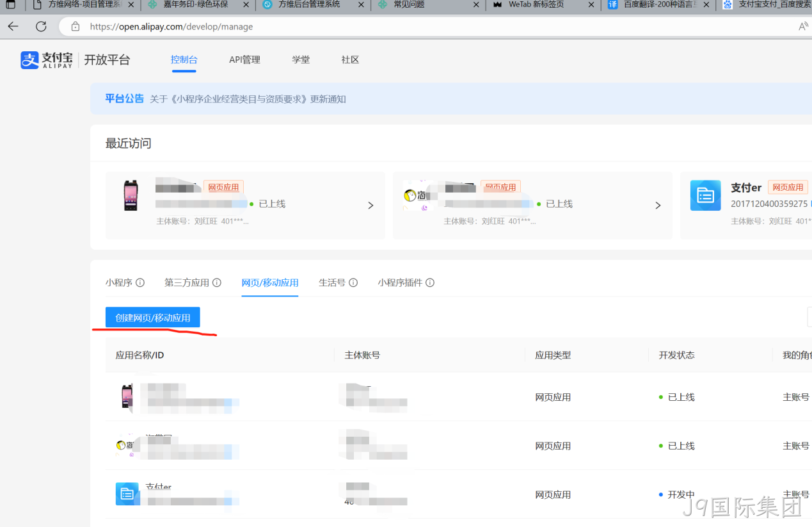Click info icon next to 第三方应用 tab
Screen dimensions: 812x527
(x=217, y=282)
